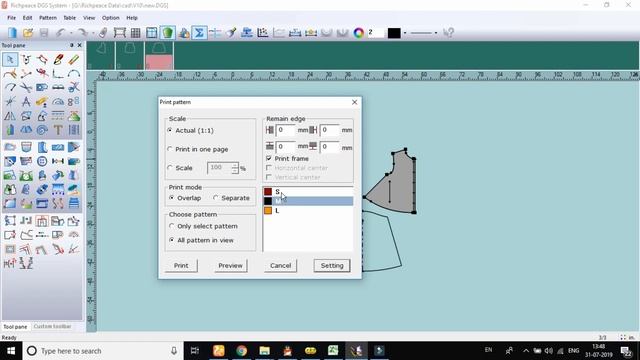Open the Undo history dropdown arrow
Screen dimensions: 640x360
pos(71,33)
